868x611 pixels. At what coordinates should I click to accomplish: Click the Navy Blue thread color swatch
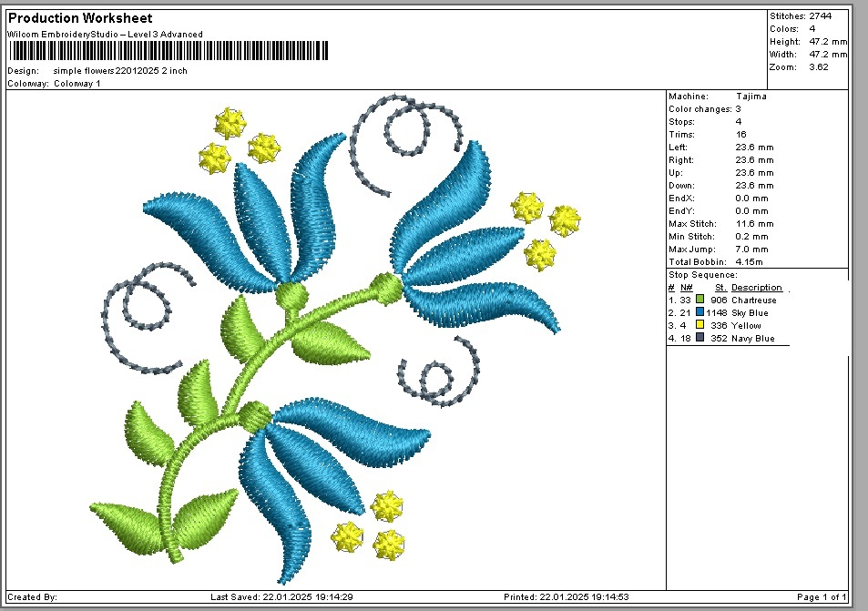click(700, 338)
